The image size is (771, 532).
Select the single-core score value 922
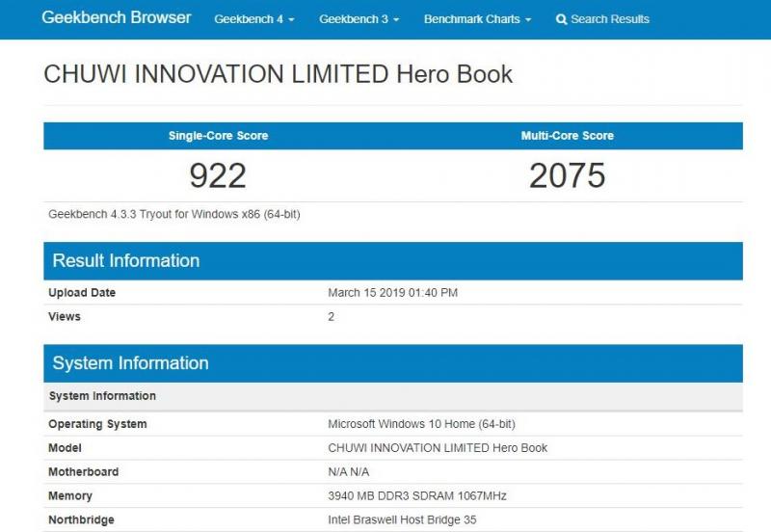coord(218,175)
